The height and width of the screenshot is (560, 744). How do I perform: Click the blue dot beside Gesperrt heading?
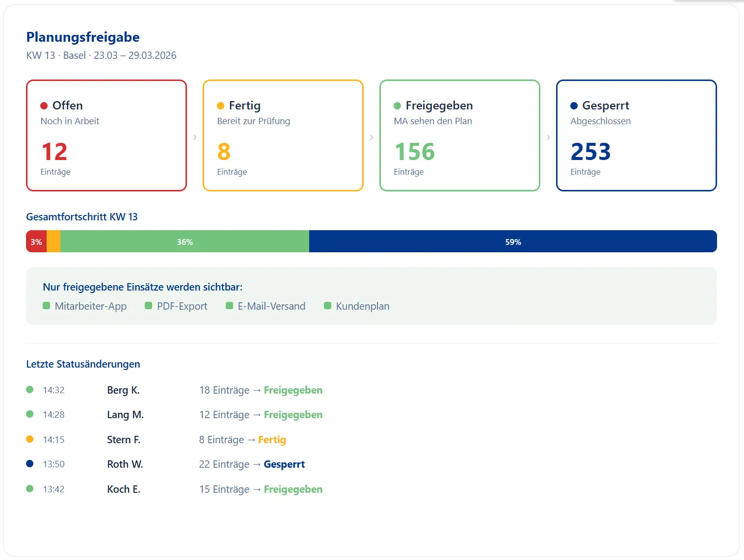(x=574, y=106)
